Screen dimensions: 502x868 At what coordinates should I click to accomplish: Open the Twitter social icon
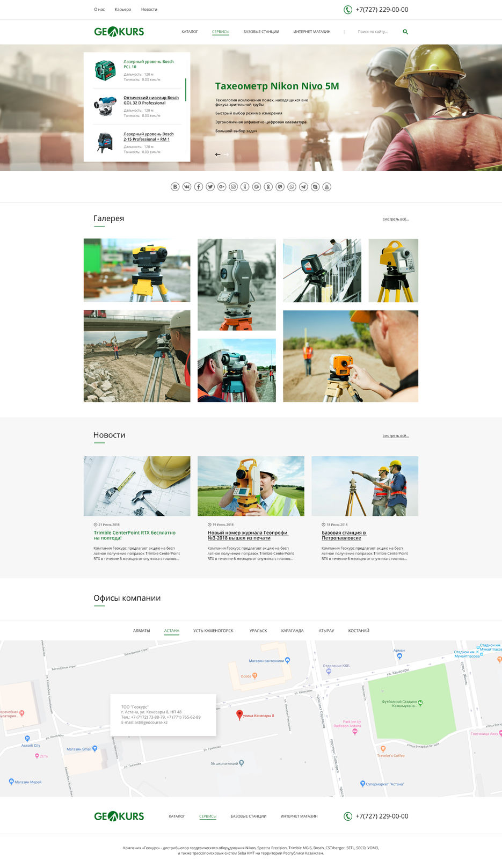click(x=210, y=187)
